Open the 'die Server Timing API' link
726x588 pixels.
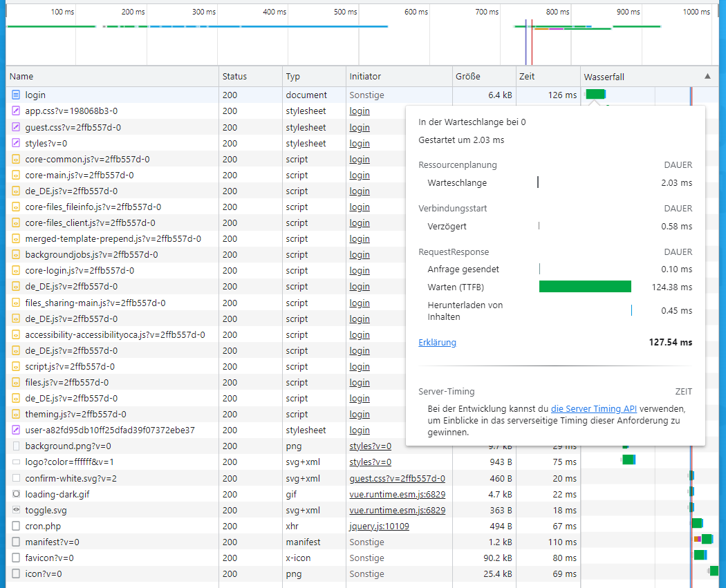tap(593, 408)
